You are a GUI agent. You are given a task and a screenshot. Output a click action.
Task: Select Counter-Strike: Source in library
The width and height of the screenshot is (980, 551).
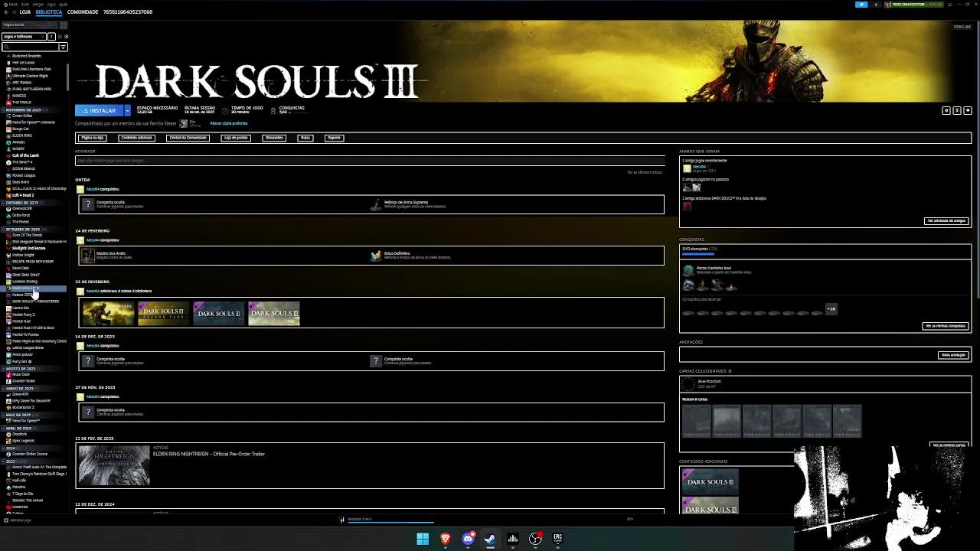tap(29, 454)
